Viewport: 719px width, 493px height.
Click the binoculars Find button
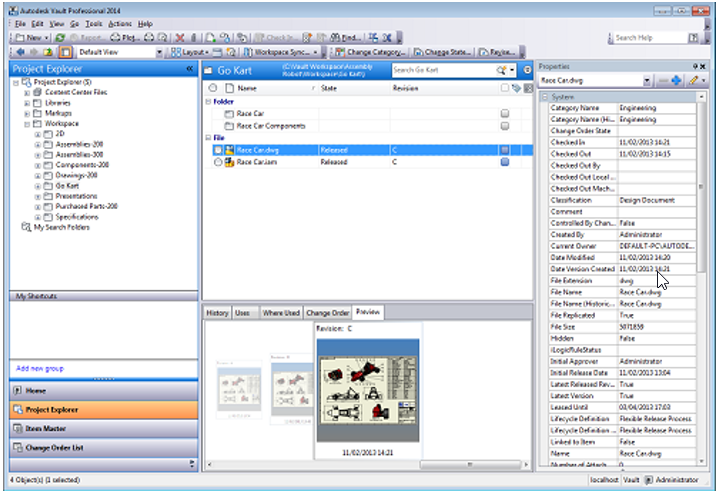(x=345, y=38)
